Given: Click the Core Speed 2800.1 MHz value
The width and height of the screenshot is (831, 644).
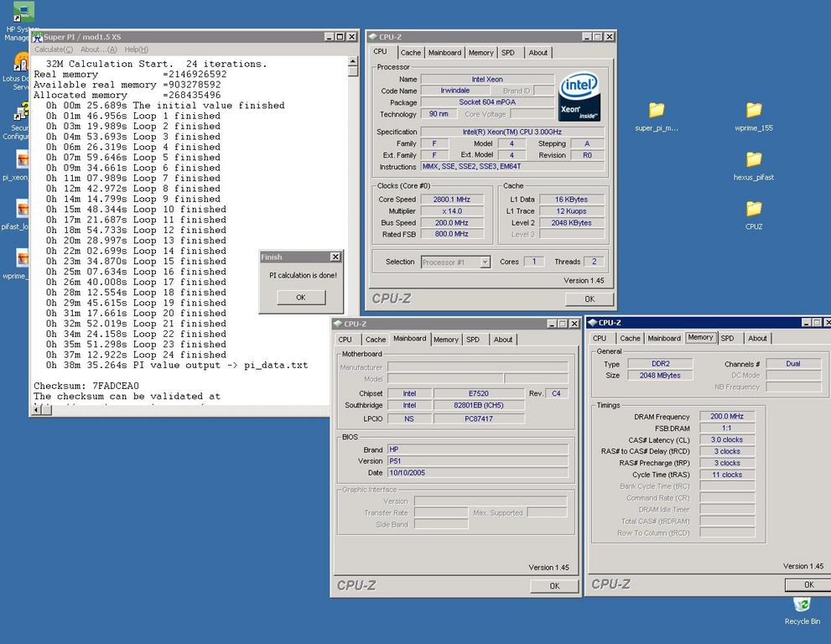Looking at the screenshot, I should click(x=451, y=200).
